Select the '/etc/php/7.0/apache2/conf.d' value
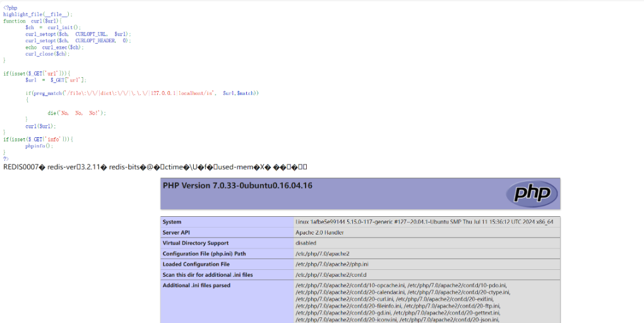644x323 pixels. tap(331, 275)
